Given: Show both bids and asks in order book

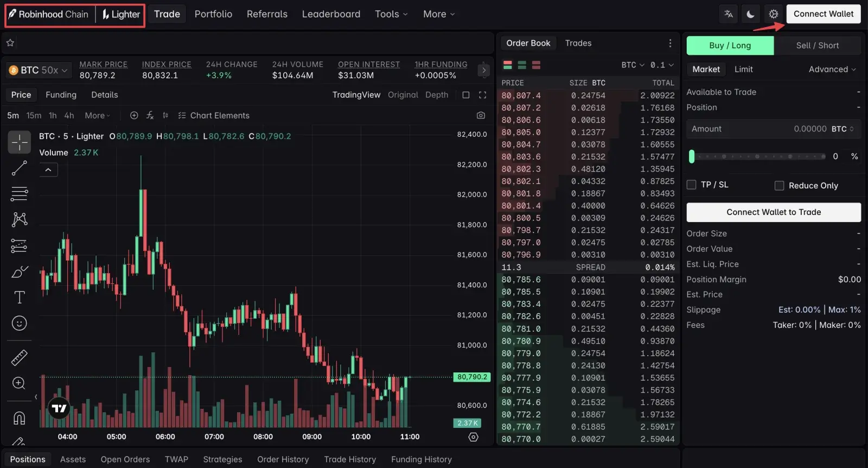Looking at the screenshot, I should click(x=508, y=65).
